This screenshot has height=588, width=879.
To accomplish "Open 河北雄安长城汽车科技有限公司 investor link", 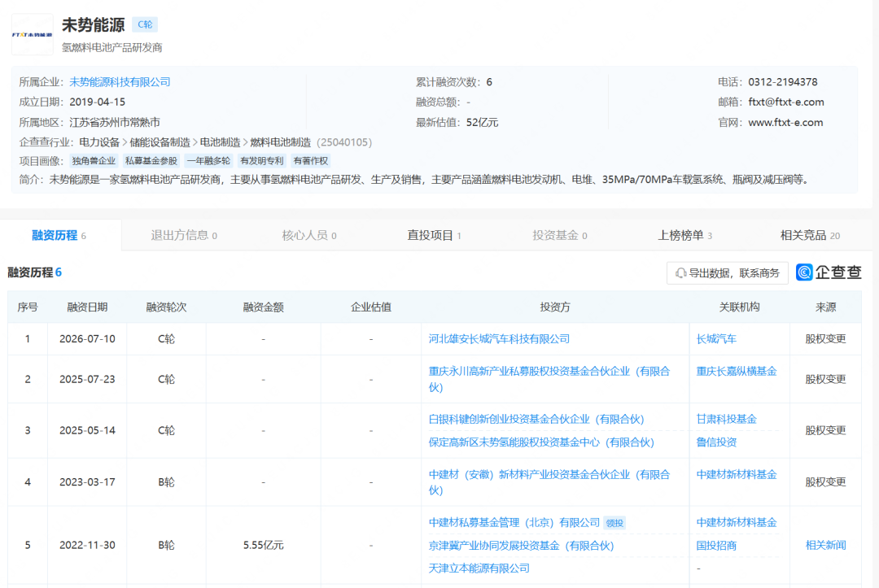I will click(x=499, y=339).
